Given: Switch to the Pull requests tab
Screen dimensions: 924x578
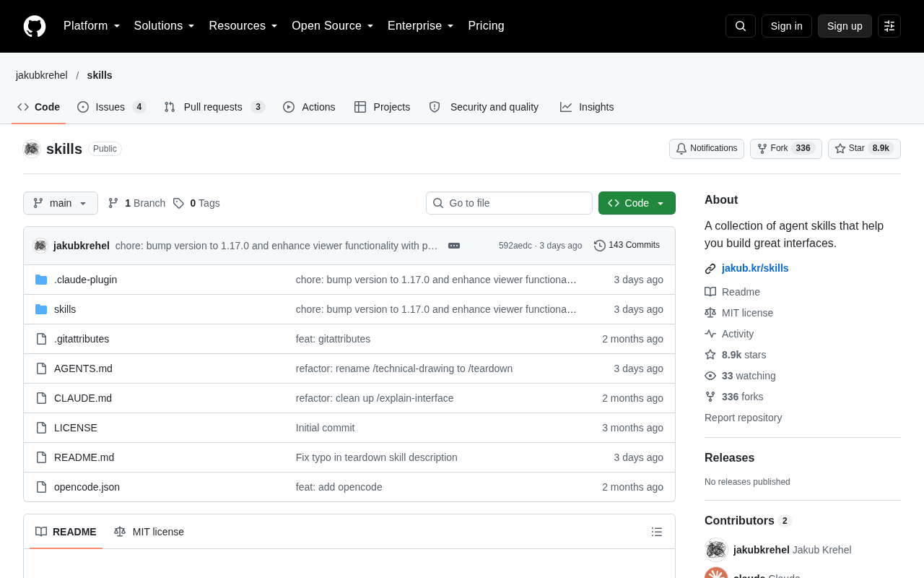Looking at the screenshot, I should [214, 107].
